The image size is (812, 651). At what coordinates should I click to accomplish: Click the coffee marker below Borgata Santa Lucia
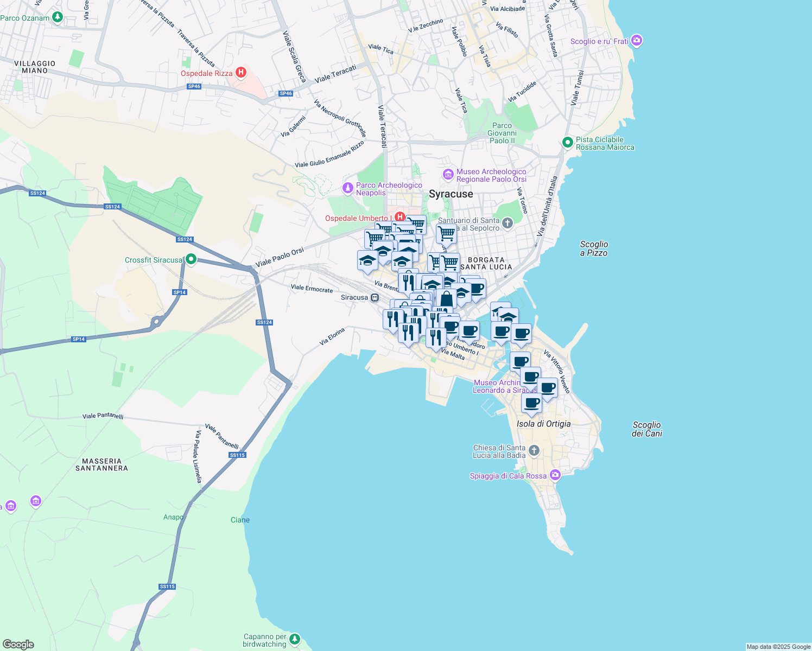[x=476, y=289]
